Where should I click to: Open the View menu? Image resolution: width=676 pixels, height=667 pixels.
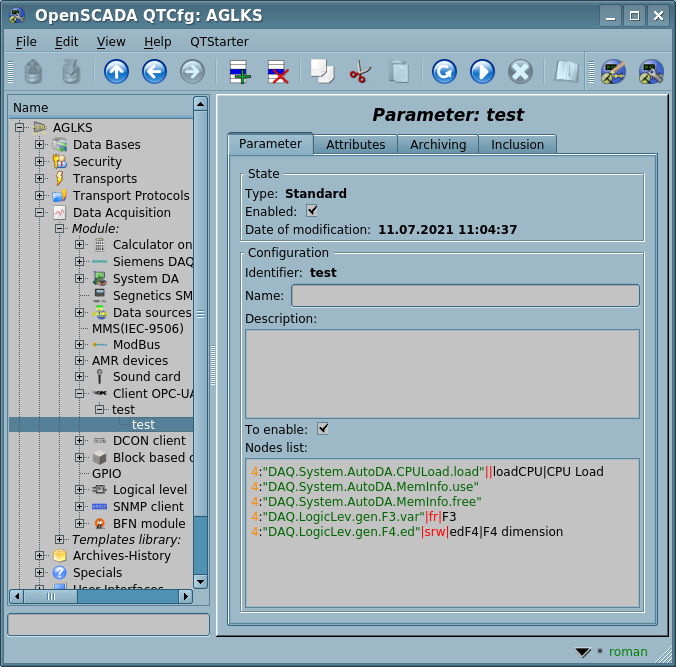click(111, 41)
